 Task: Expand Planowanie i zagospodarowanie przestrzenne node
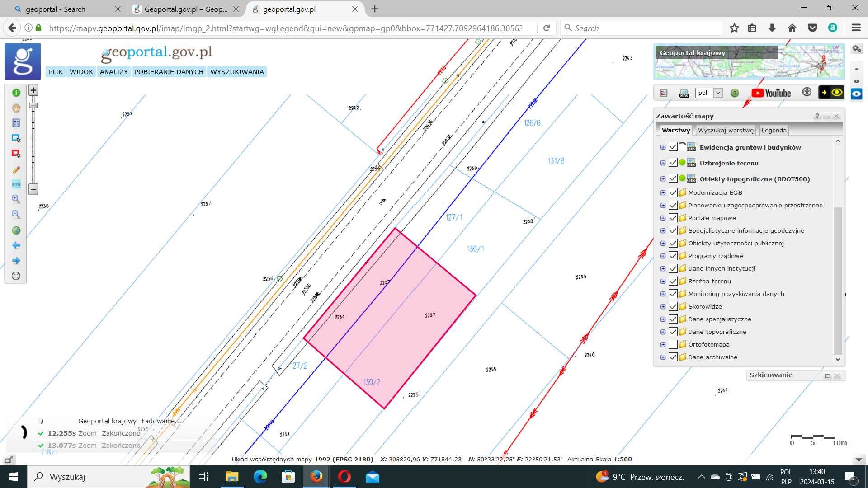pos(663,205)
